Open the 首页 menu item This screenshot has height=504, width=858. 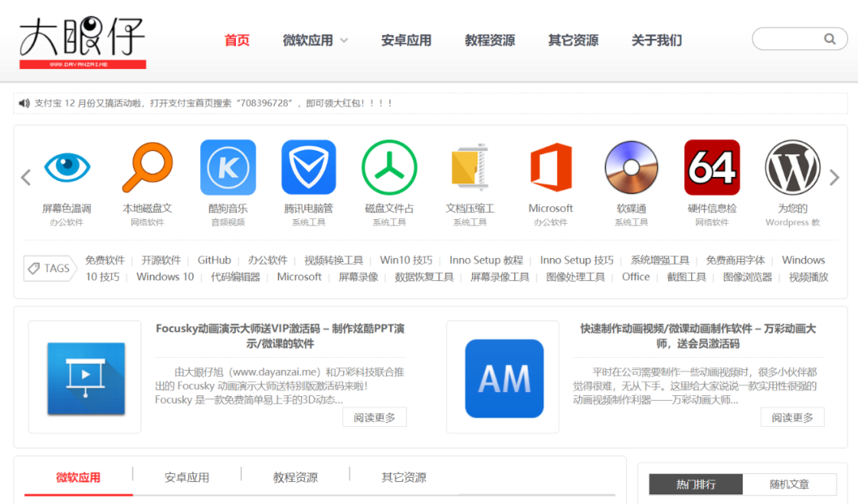(x=237, y=40)
